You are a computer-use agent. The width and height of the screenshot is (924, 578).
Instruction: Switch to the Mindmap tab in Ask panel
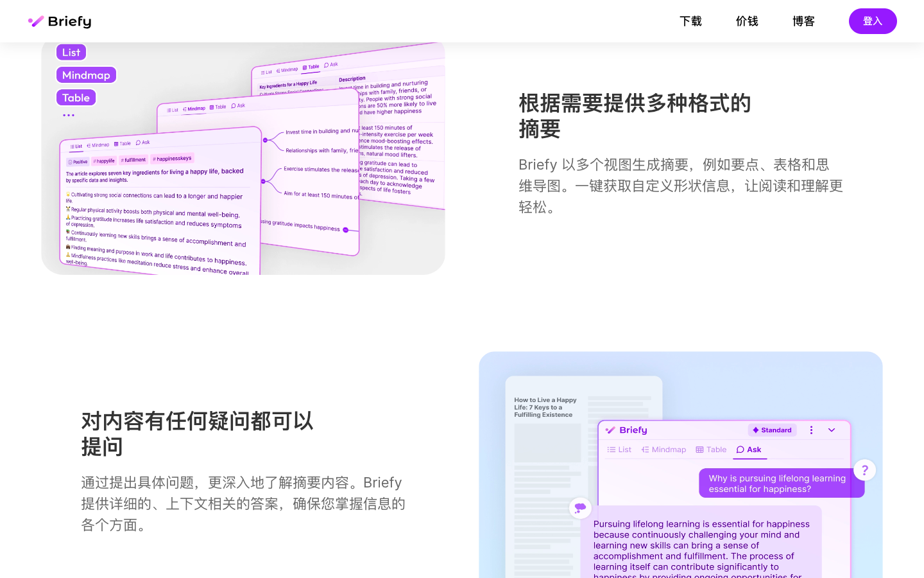663,450
